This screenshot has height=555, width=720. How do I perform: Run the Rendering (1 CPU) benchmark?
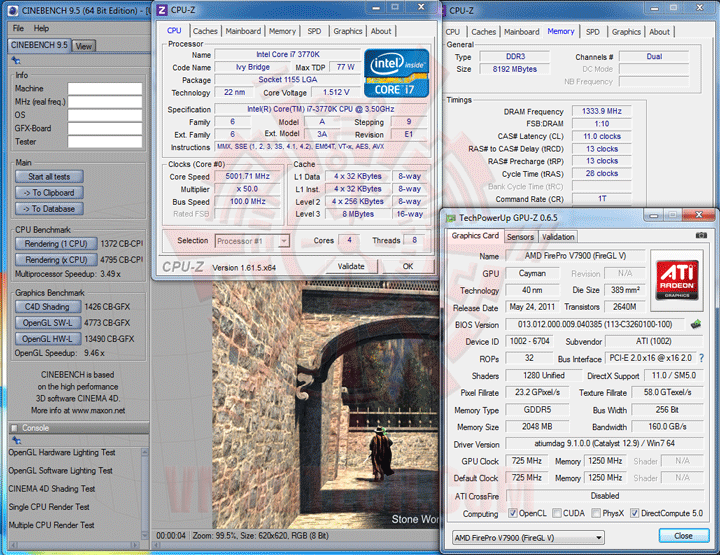(x=56, y=244)
